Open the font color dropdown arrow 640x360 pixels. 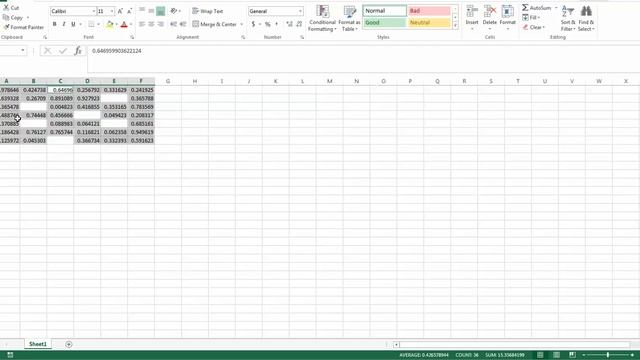pyautogui.click(x=131, y=24)
